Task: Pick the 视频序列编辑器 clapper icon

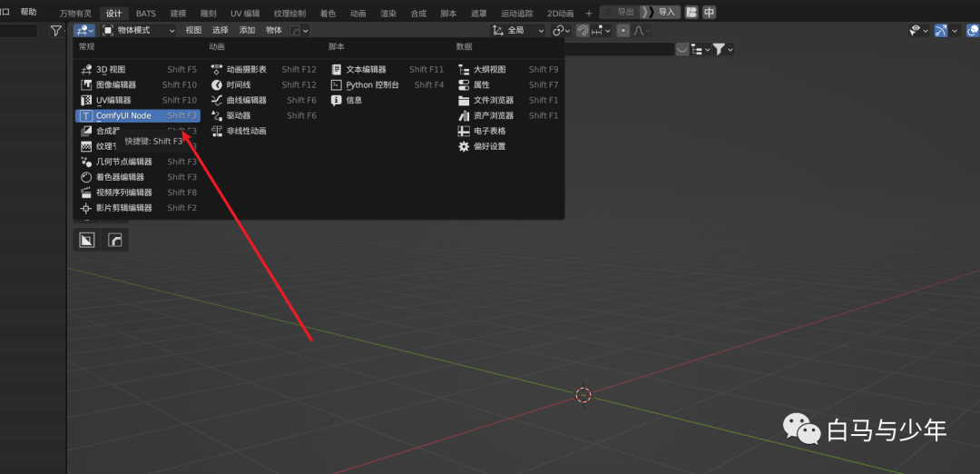Action: click(86, 193)
